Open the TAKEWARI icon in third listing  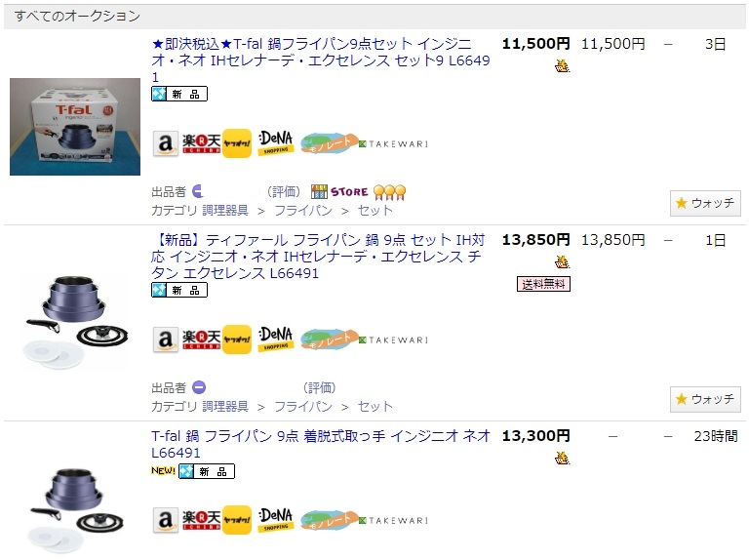tap(394, 520)
